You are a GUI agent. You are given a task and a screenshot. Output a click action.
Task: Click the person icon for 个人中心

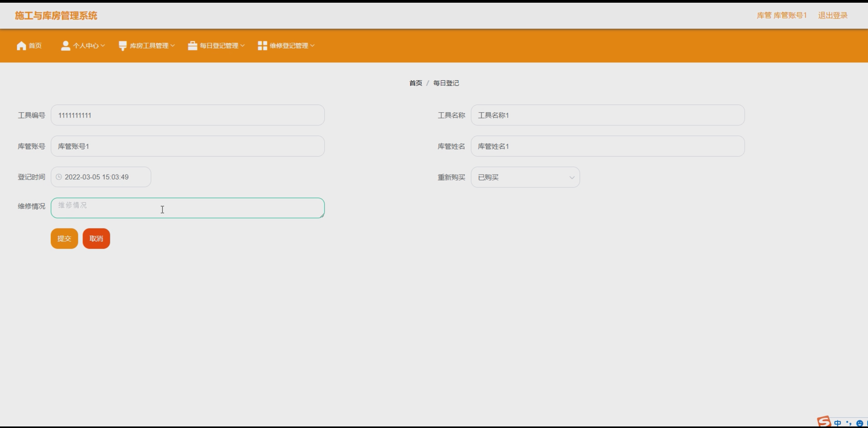click(66, 46)
